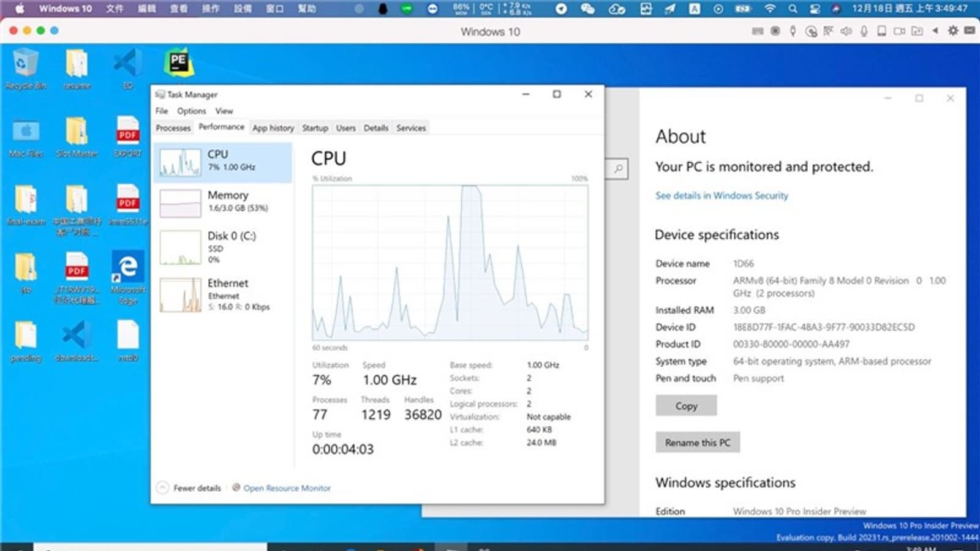Open the final-exam folder icon
980x551 pixels.
point(26,206)
